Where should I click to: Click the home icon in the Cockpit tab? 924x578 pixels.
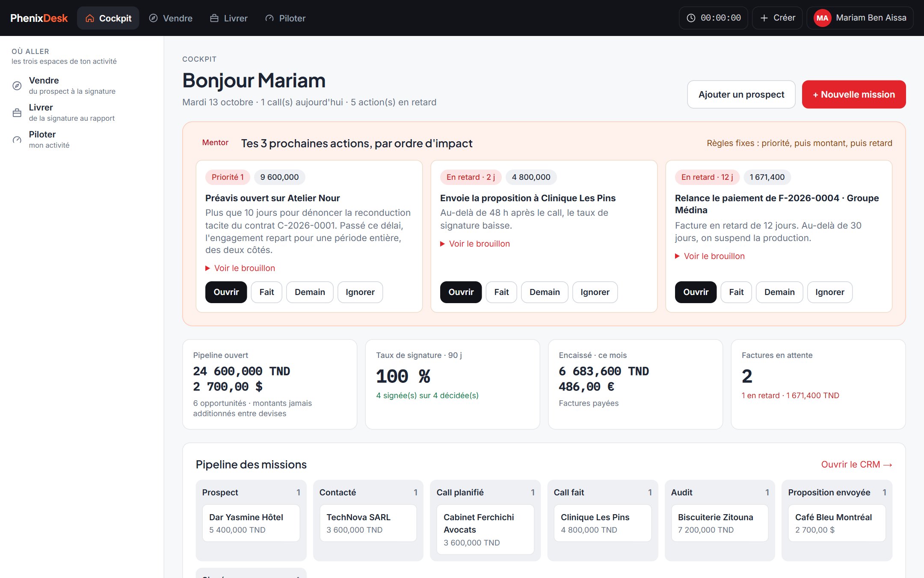(90, 18)
